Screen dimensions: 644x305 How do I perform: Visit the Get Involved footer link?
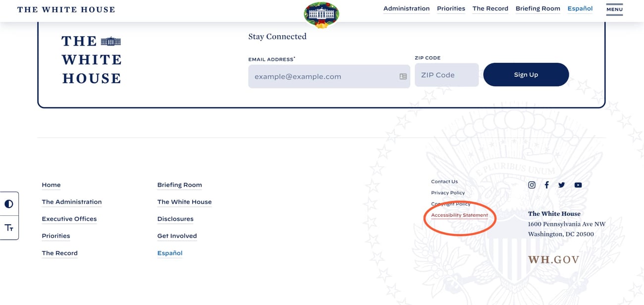pyautogui.click(x=177, y=236)
